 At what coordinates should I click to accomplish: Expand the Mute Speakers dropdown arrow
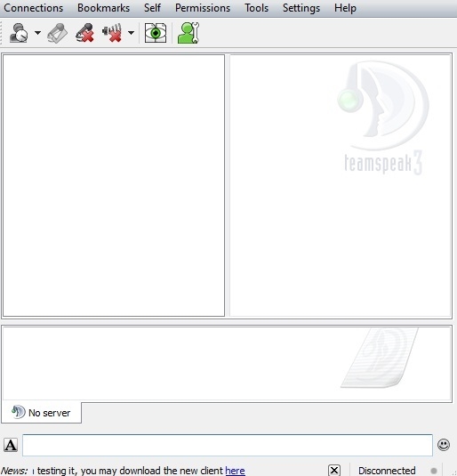coord(131,33)
